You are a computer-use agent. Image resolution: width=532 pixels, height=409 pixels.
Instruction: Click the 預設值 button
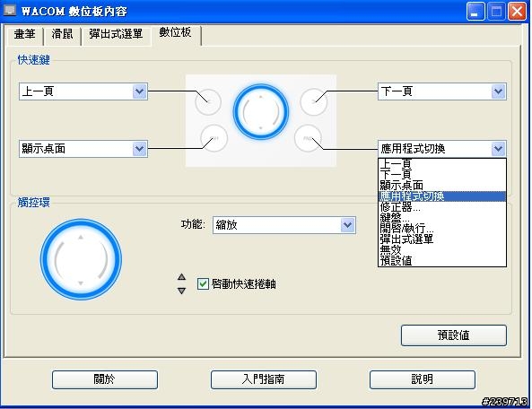click(x=454, y=335)
